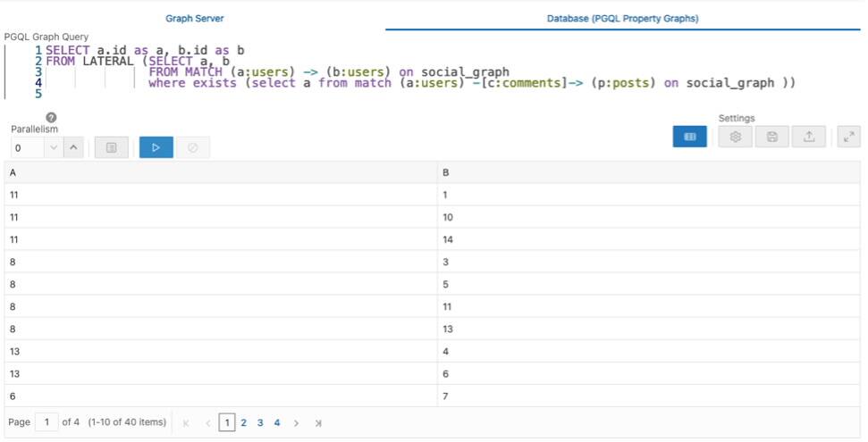
Task: Go to next results page chevron
Action: tap(296, 422)
